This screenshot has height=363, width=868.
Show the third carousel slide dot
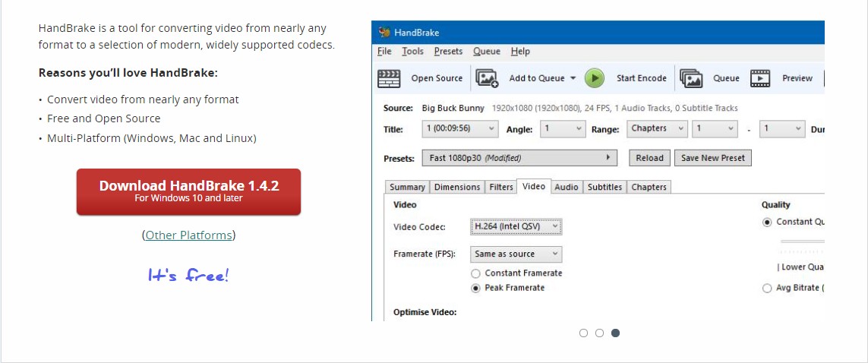616,333
